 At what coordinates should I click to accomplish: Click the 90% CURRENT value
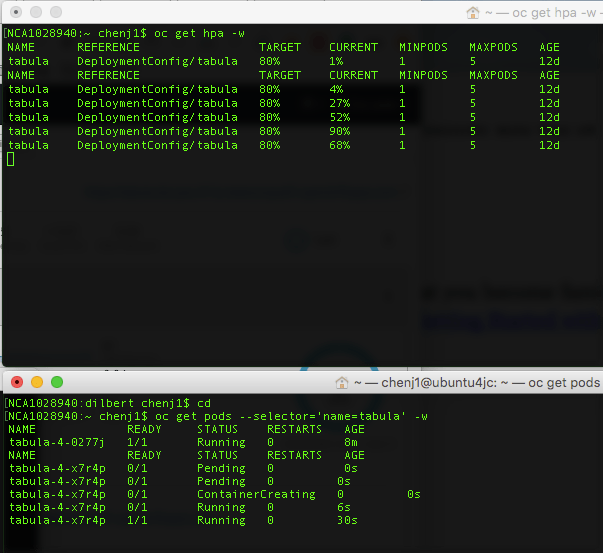338,131
